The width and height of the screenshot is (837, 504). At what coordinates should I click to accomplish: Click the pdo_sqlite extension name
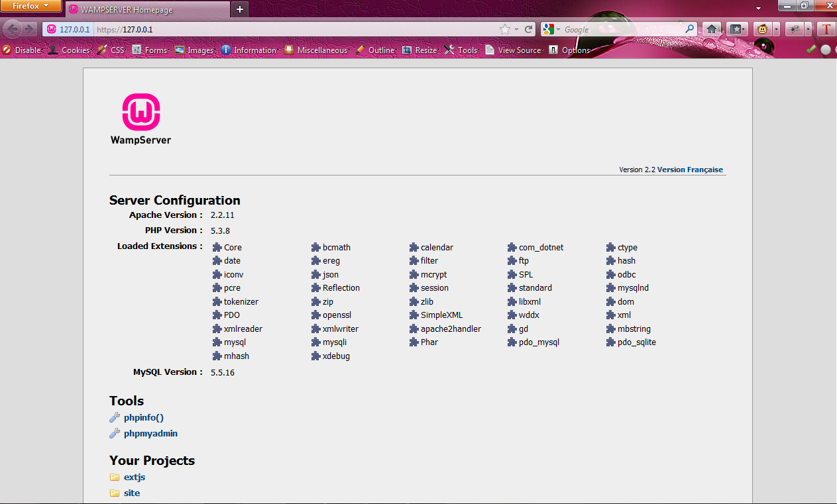pos(637,342)
